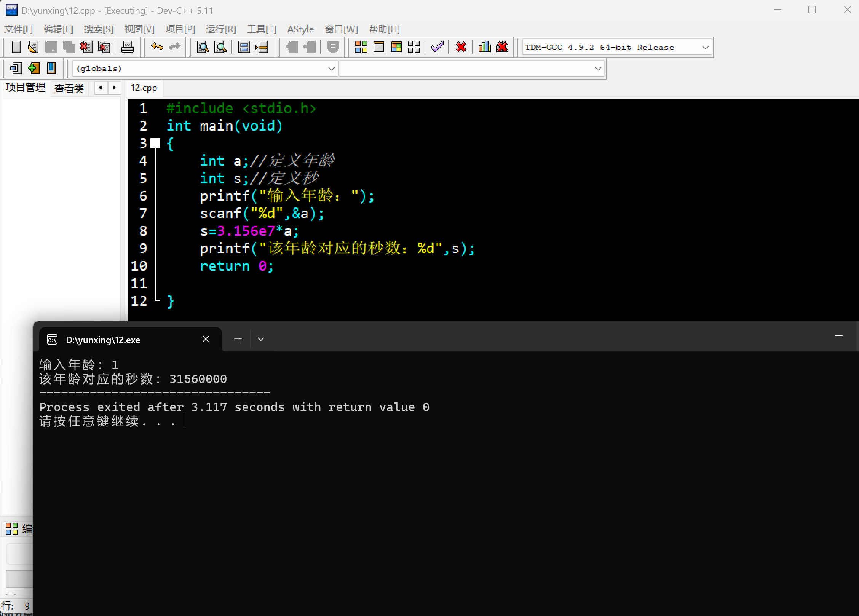Open the 运行[R] menu
The height and width of the screenshot is (616, 859).
[220, 29]
